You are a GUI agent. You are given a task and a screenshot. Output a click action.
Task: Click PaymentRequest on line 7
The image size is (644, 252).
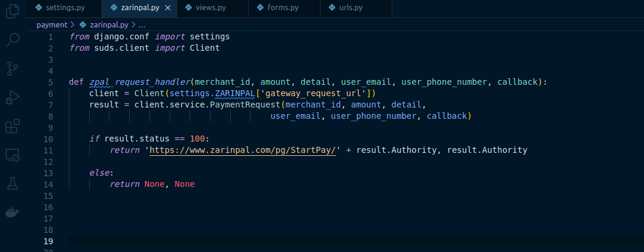pos(245,105)
